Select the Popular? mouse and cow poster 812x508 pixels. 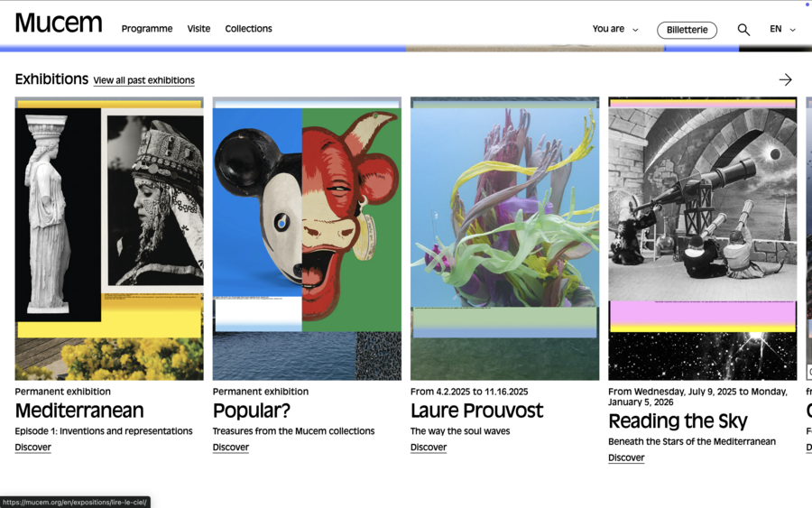[307, 239]
